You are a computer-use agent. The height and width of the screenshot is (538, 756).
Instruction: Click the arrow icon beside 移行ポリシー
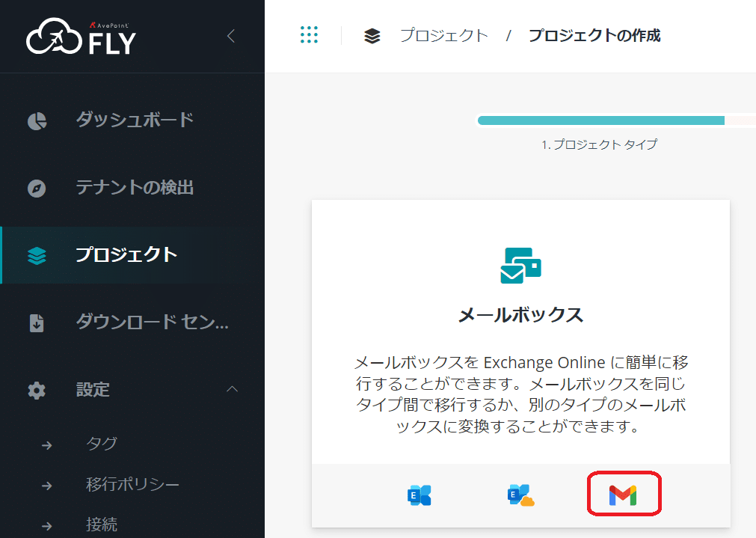(47, 486)
